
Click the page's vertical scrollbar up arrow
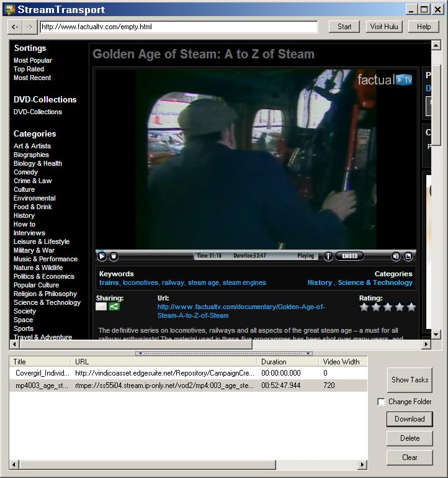click(436, 45)
